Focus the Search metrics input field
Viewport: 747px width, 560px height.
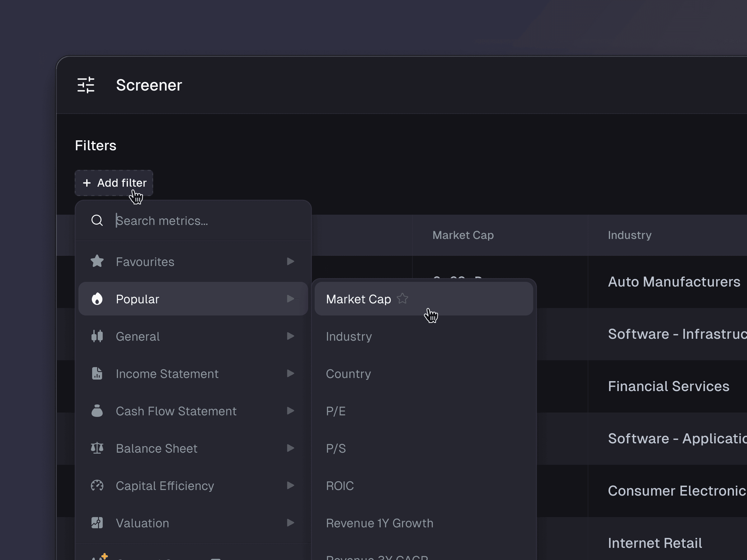[x=203, y=220]
